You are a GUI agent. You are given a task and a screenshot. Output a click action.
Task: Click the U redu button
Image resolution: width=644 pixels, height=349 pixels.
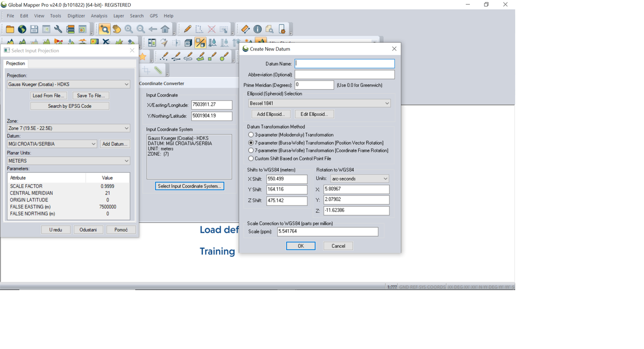click(x=56, y=230)
